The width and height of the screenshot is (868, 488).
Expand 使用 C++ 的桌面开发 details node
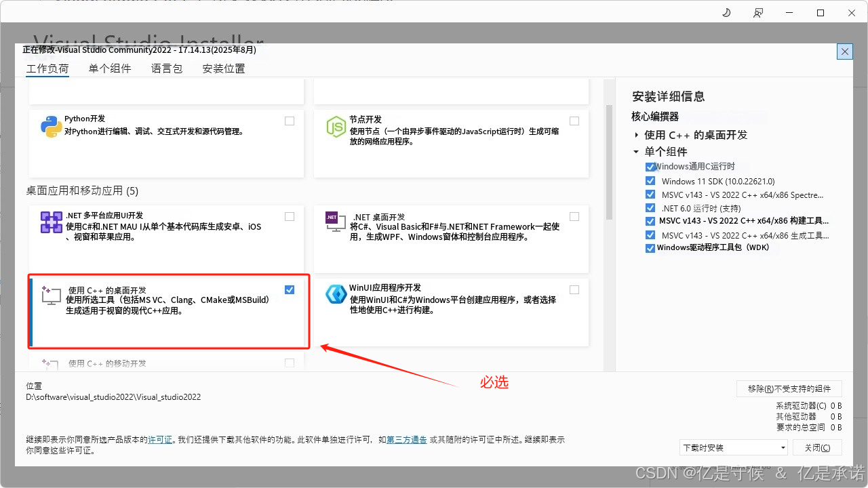tap(637, 135)
